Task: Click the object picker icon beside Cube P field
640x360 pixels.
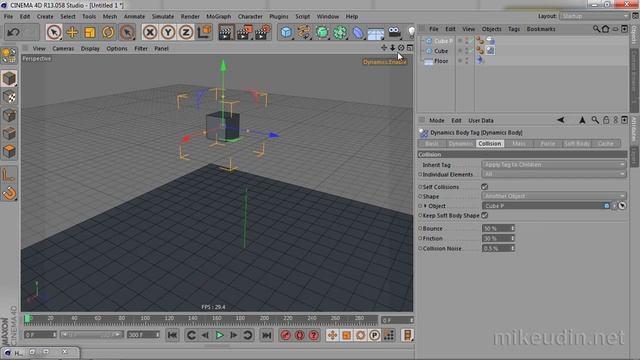Action: coord(622,206)
